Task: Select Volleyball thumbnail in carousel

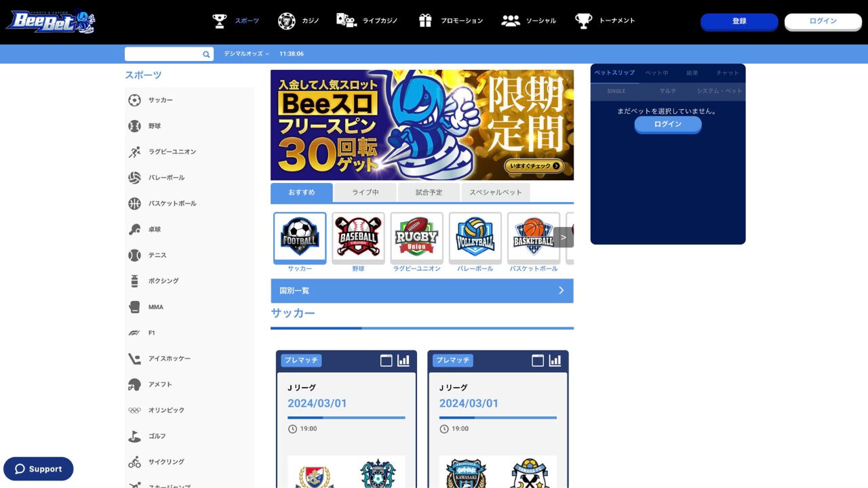Action: click(x=475, y=238)
